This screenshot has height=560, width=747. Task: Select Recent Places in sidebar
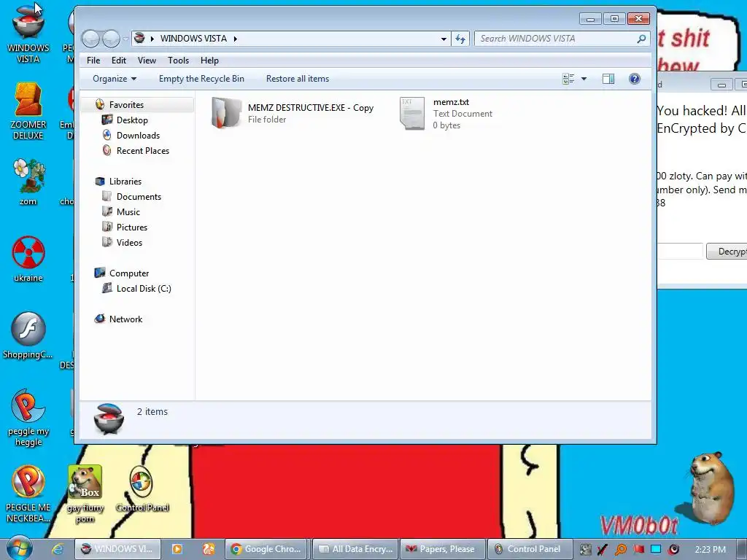coord(143,151)
